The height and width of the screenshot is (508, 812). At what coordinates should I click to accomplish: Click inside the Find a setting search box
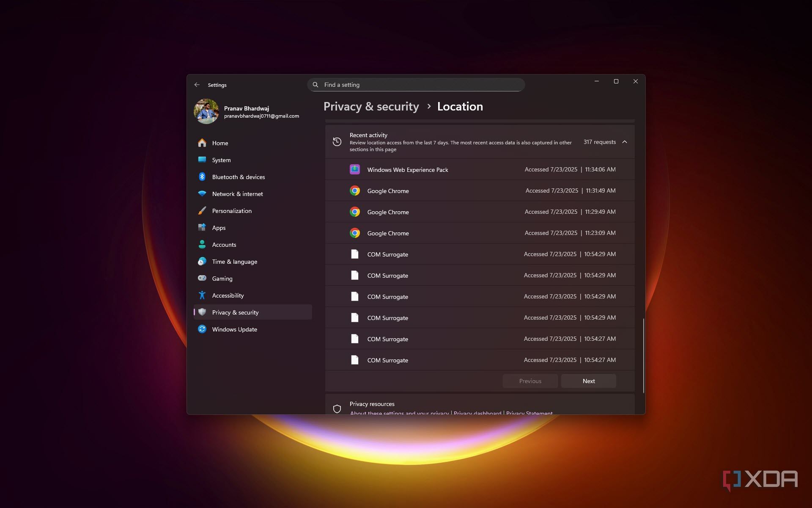416,85
